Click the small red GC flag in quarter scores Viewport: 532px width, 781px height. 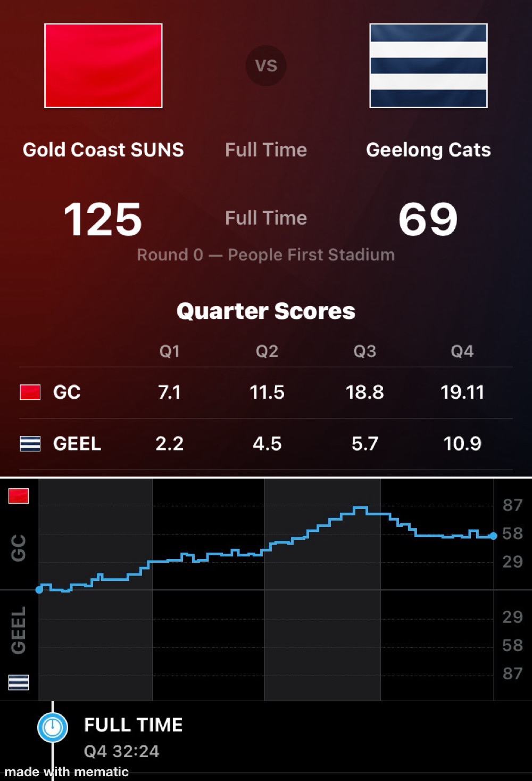pos(30,392)
